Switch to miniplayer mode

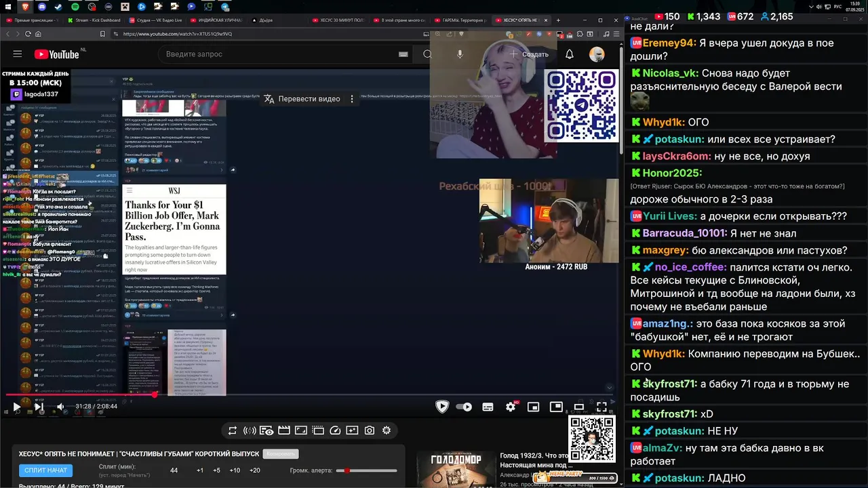(534, 407)
